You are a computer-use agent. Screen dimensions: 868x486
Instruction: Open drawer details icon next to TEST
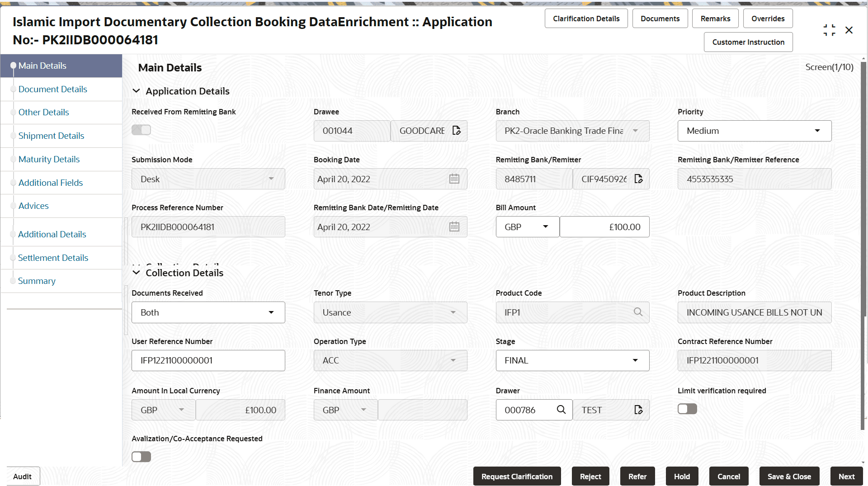coord(638,410)
